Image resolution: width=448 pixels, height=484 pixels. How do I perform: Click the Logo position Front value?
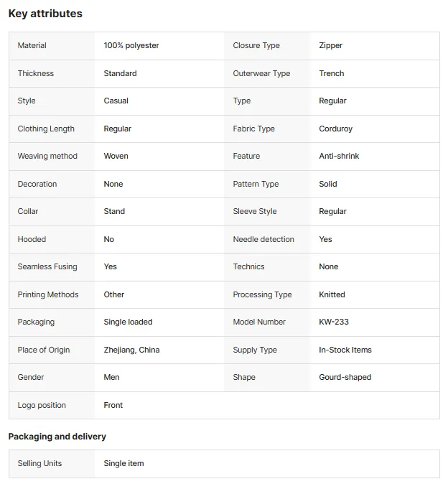coord(113,405)
